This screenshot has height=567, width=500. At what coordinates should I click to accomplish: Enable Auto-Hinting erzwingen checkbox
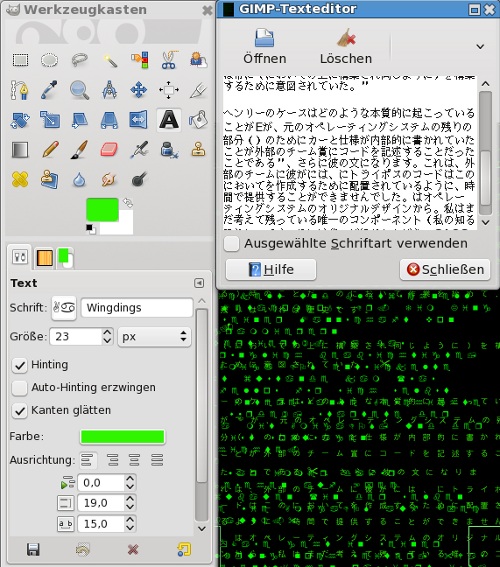(x=20, y=388)
